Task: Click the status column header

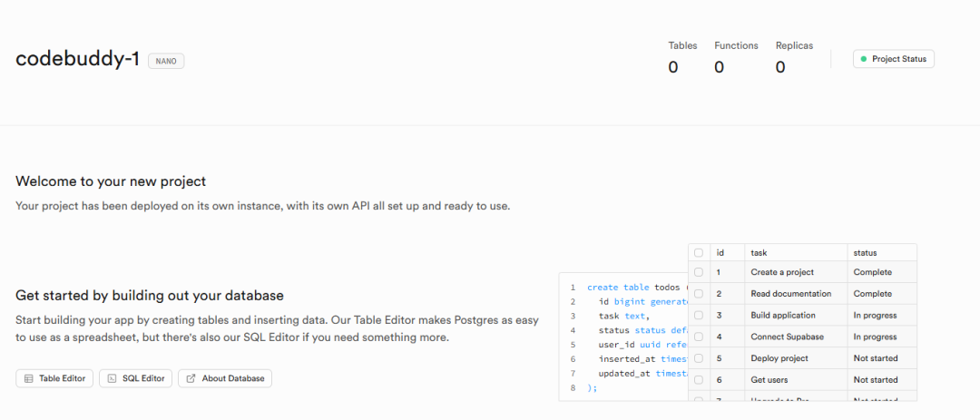Action: (866, 252)
